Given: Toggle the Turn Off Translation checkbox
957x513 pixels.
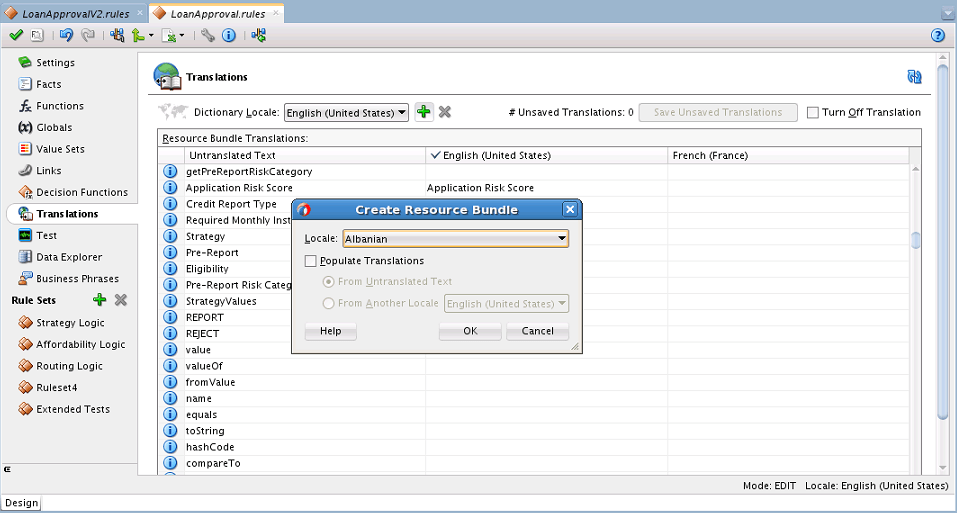Looking at the screenshot, I should [813, 112].
